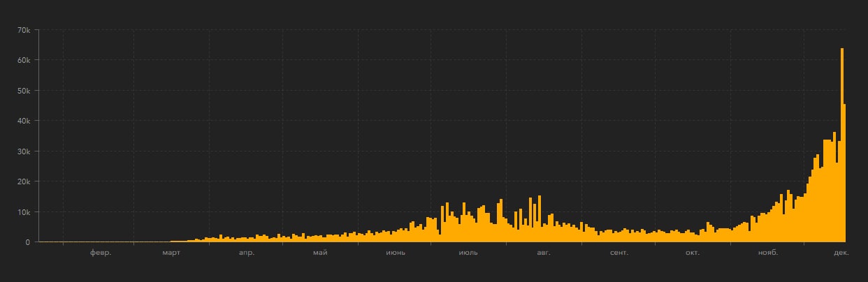
Task: Click the 10k y-axis label
Action: [x=23, y=212]
